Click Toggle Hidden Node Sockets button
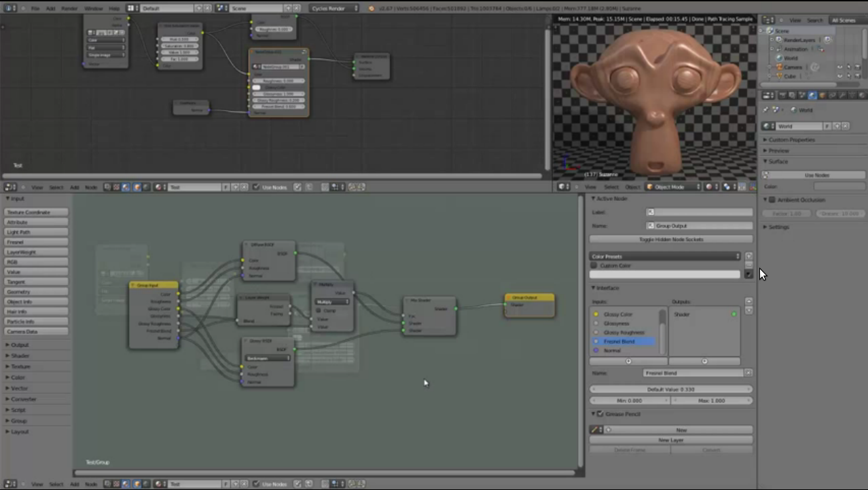This screenshot has width=868, height=490. 671,239
